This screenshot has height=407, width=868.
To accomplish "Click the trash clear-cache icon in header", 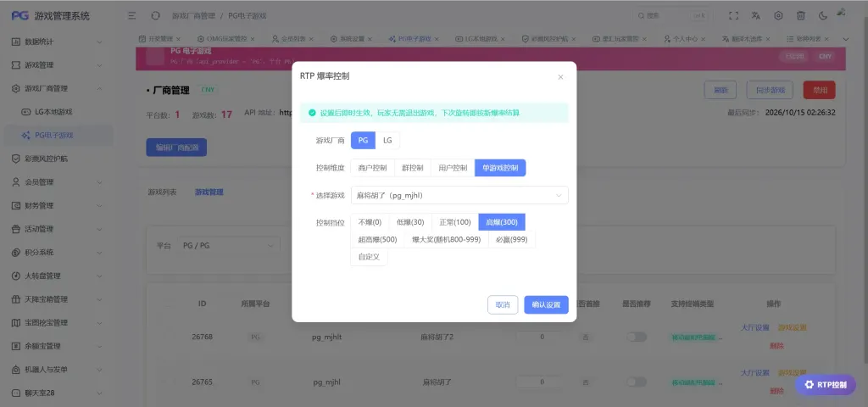I will tap(800, 16).
